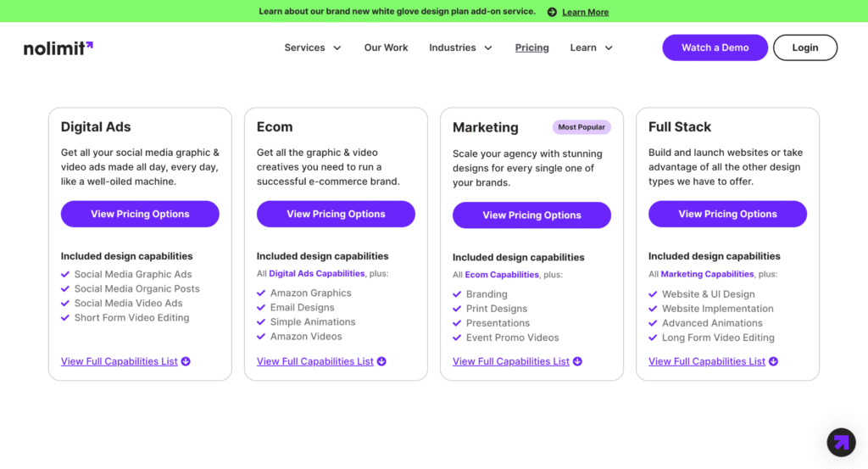
Task: Click down-arrow icon in Ecom capabilities link
Action: [x=382, y=361]
